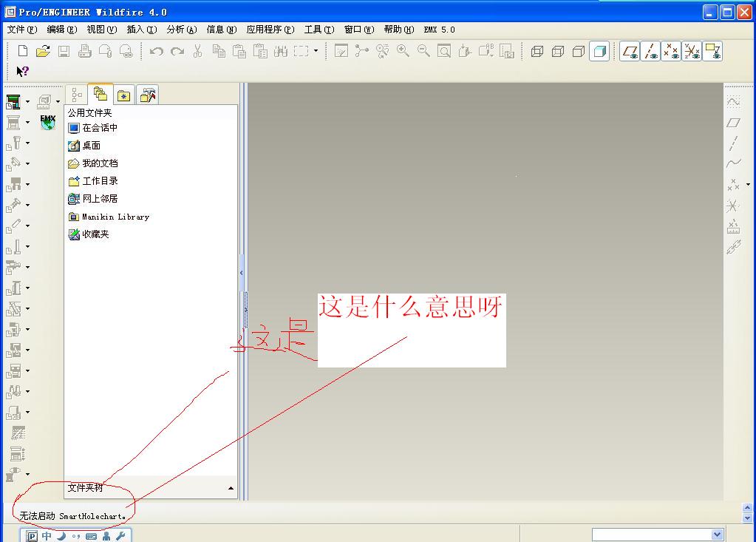The image size is (756, 542).
Task: Toggle datum planes display
Action: (630, 52)
